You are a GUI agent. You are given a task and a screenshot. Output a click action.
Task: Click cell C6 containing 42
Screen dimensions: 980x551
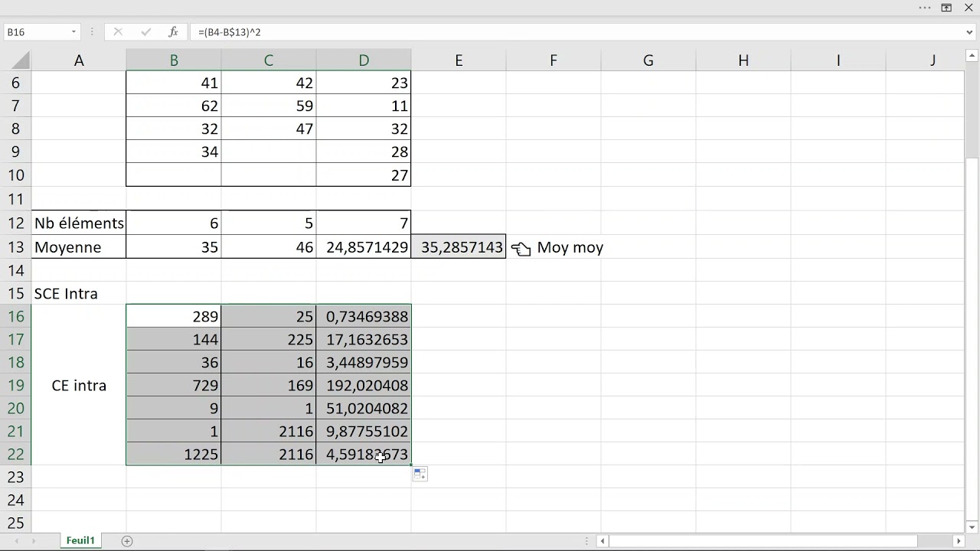pyautogui.click(x=269, y=83)
